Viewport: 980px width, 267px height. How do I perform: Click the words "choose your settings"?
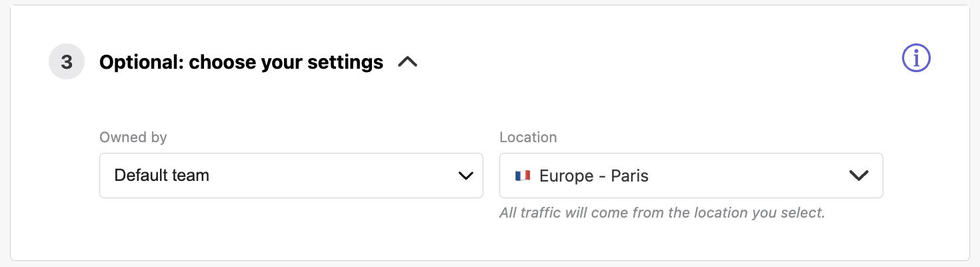point(286,62)
